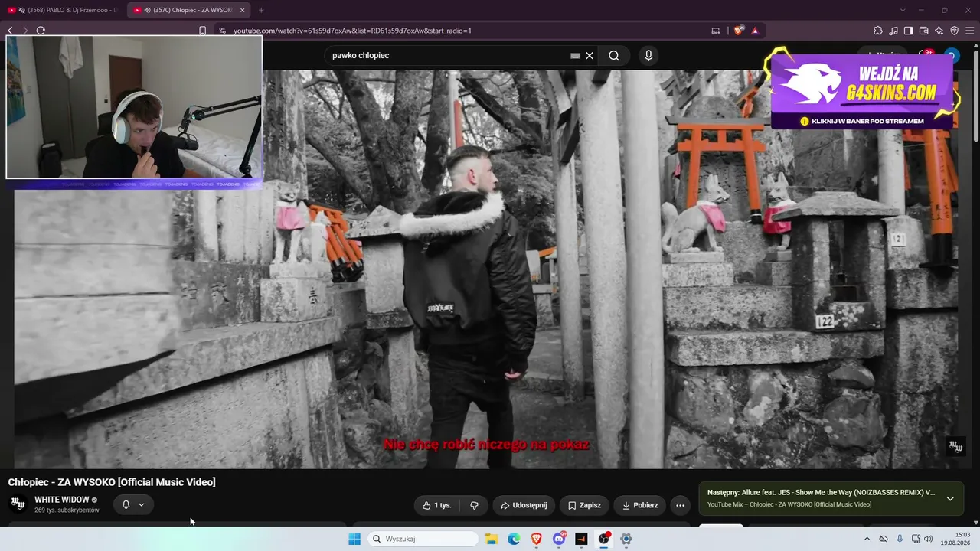Open the taskbar clock showing 15:03
Viewport: 980px width, 551px height.
[955, 539]
